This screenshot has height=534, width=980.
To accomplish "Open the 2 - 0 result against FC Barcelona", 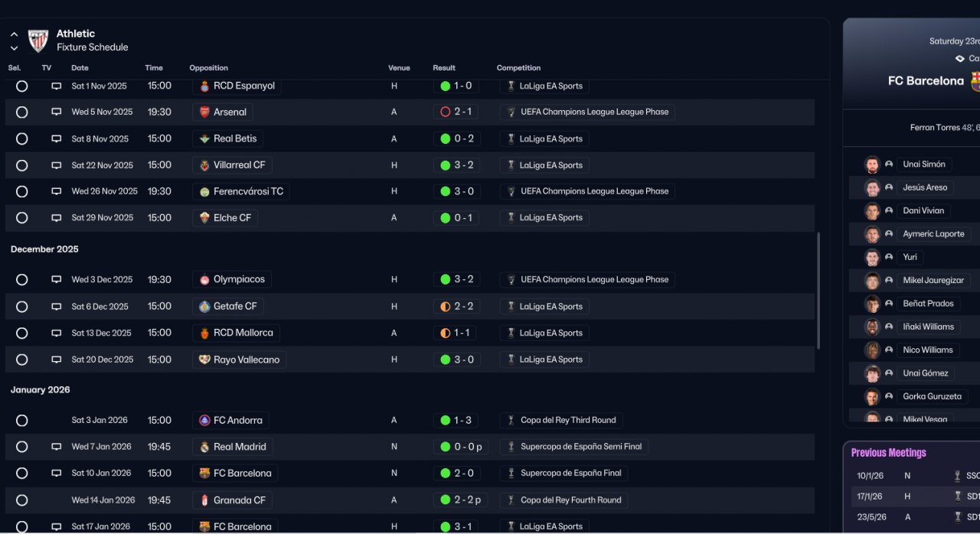I will click(x=463, y=474).
